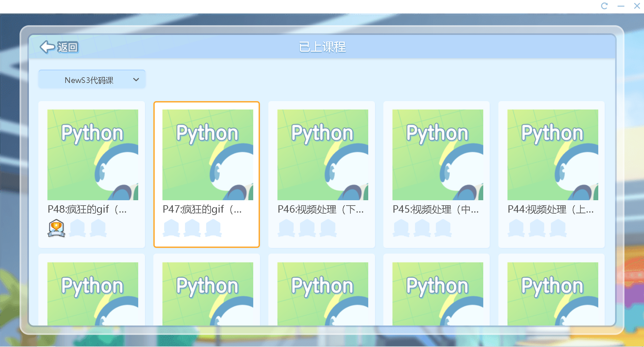644x347 pixels.
Task: Select the lesson title "P48:疯狂的gif（..."
Action: 87,210
